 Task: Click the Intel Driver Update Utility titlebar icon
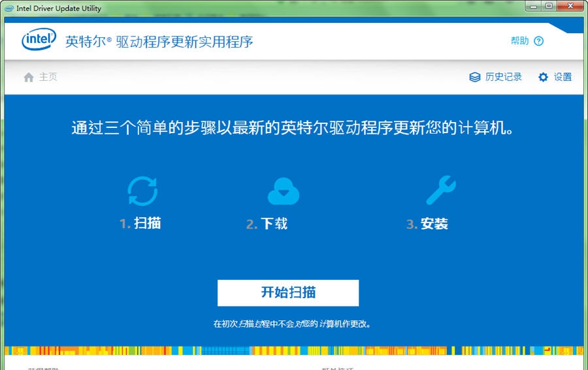9,8
